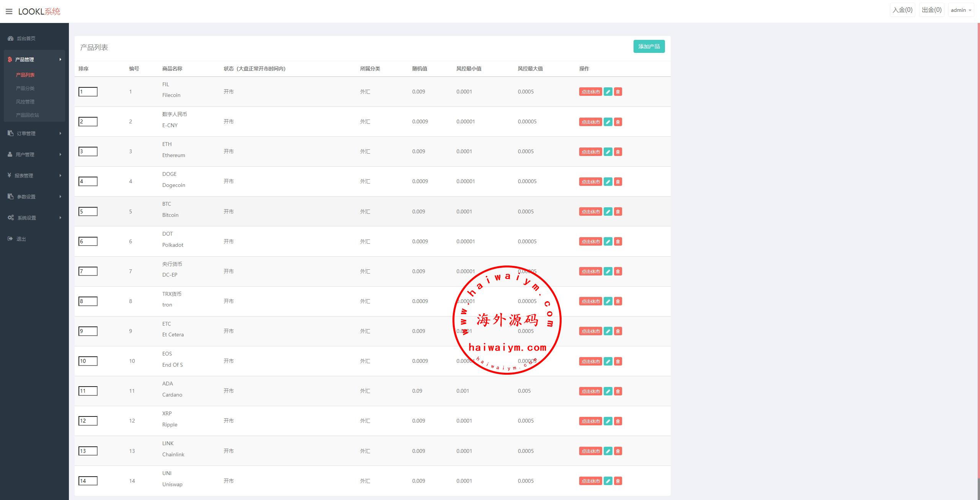Open 风控管理 submenu item
Viewport: 980px width, 500px height.
point(25,102)
